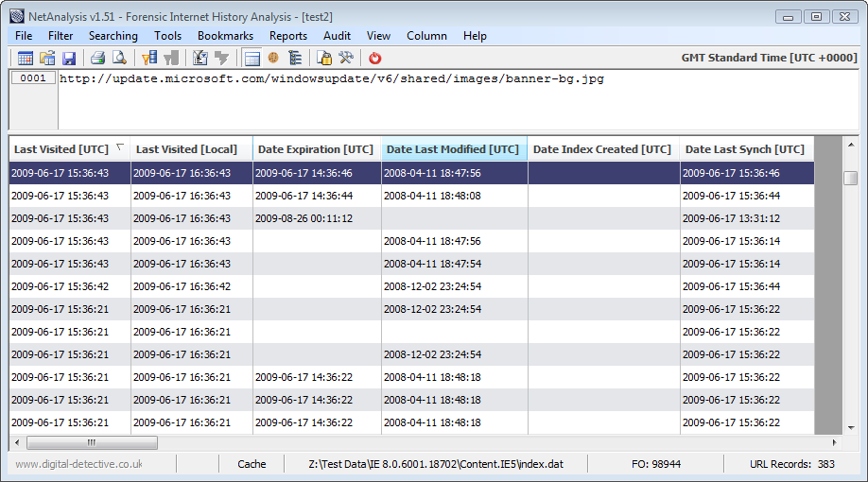The width and height of the screenshot is (868, 482).
Task: Open options via hammer and wrench icon
Action: click(346, 58)
